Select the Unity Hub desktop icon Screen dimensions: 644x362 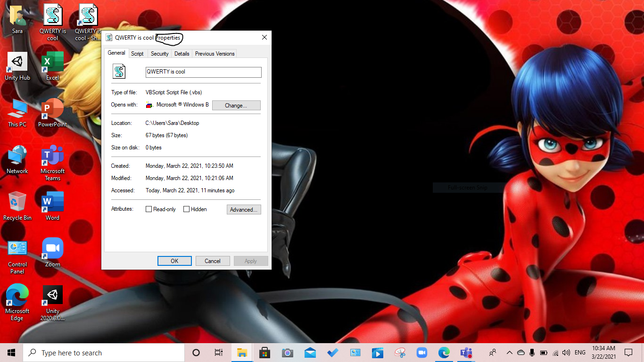point(17,66)
